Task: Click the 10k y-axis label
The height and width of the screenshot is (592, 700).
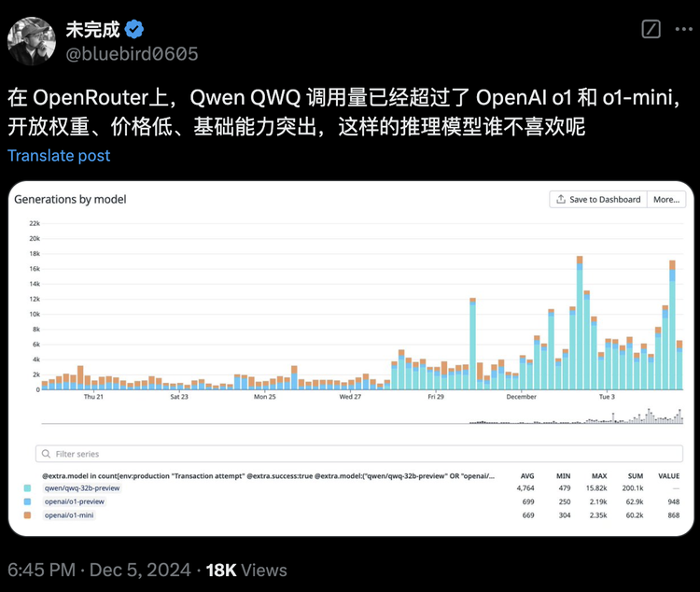Action: tap(35, 314)
